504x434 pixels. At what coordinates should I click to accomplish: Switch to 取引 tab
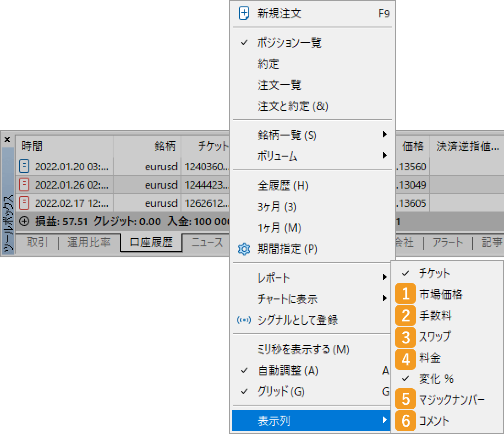click(x=38, y=242)
